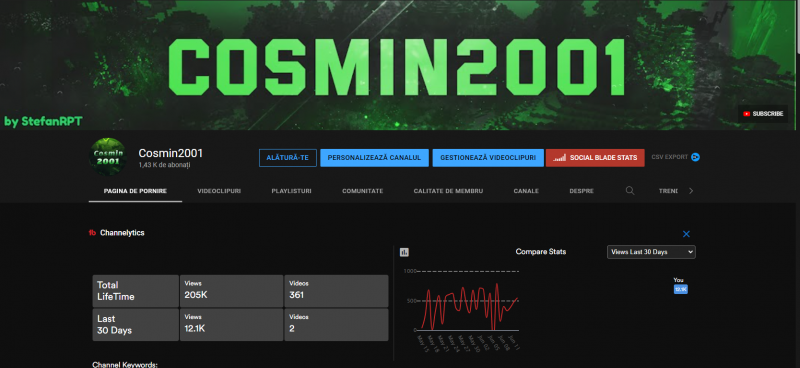
Task: Open Social Blade Stats
Action: pyautogui.click(x=595, y=158)
